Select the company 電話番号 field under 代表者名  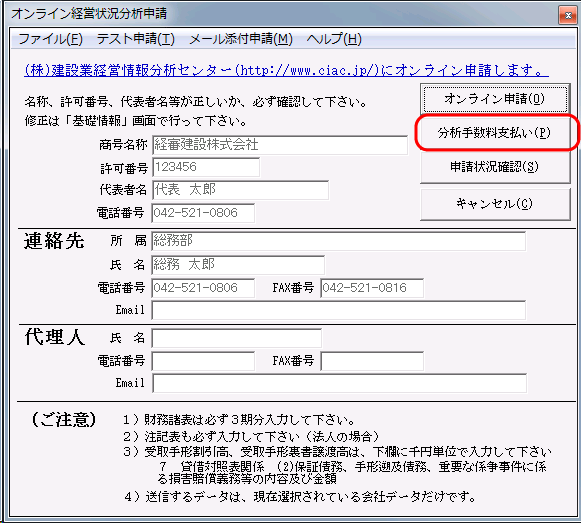point(203,213)
